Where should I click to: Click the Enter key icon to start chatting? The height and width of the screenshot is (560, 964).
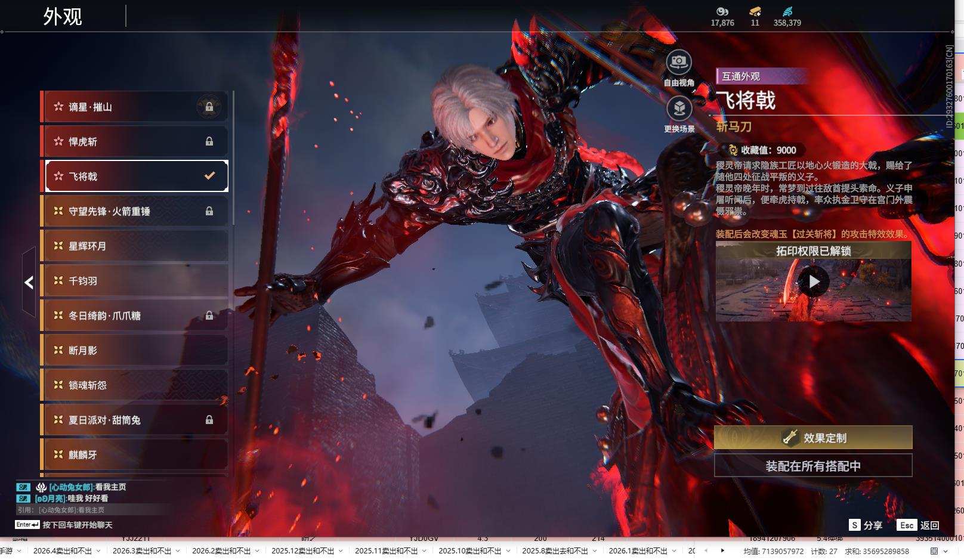(x=27, y=525)
